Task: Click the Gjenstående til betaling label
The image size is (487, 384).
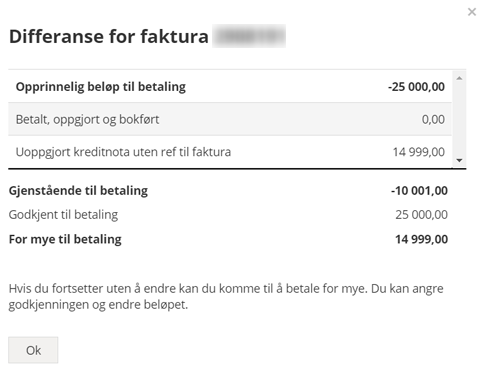Action: coord(78,191)
